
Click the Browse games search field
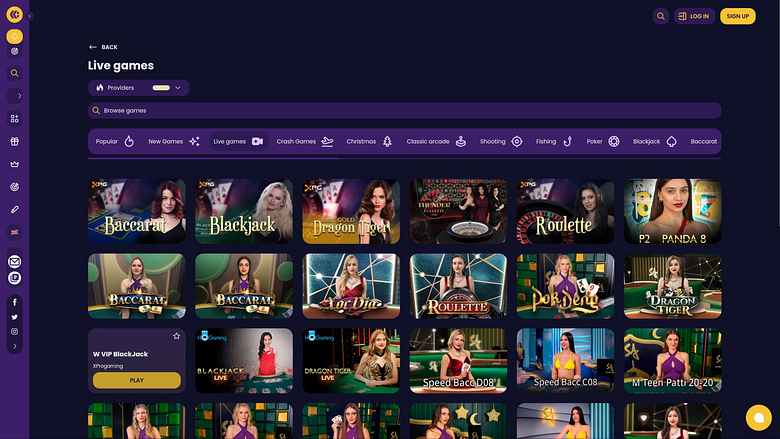404,110
